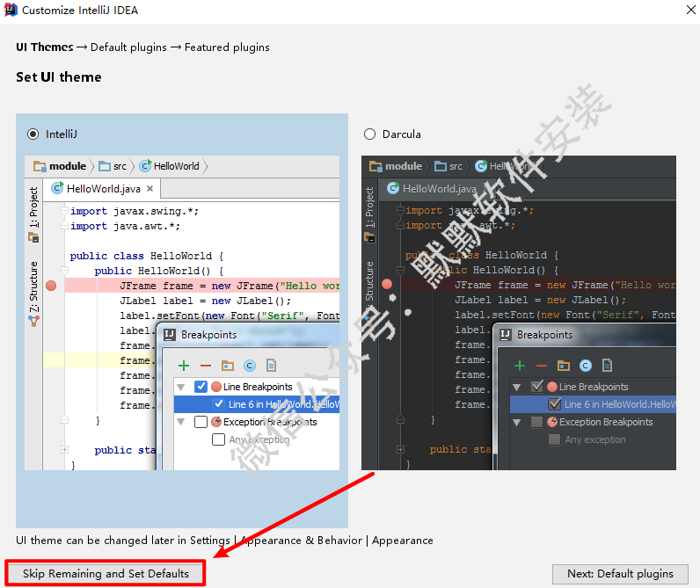Click Exception Breakpoints lightning icon, Darcula preview
Image resolution: width=700 pixels, height=588 pixels.
pyautogui.click(x=552, y=422)
